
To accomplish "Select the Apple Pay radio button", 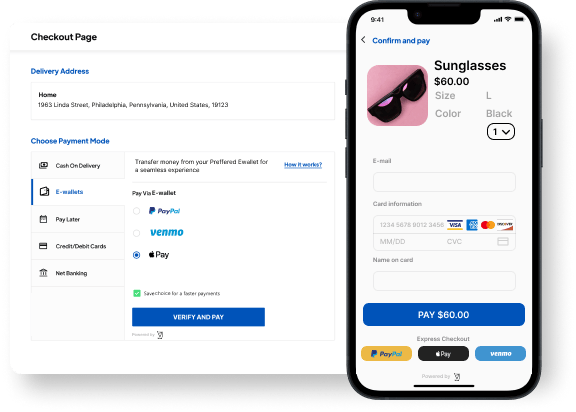I will [136, 255].
